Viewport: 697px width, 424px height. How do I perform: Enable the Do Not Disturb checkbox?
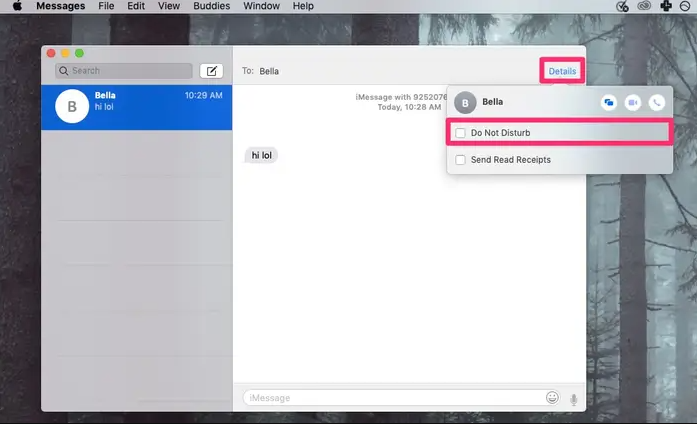(461, 133)
